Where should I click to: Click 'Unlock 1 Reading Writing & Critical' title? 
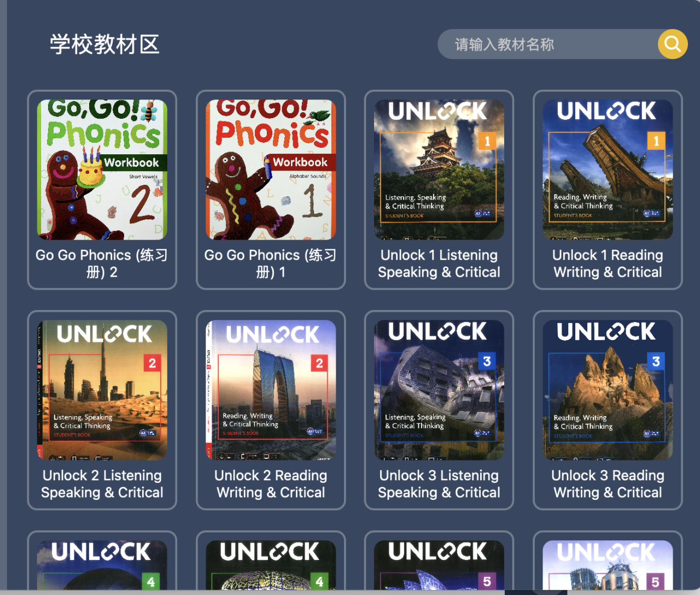pyautogui.click(x=608, y=264)
